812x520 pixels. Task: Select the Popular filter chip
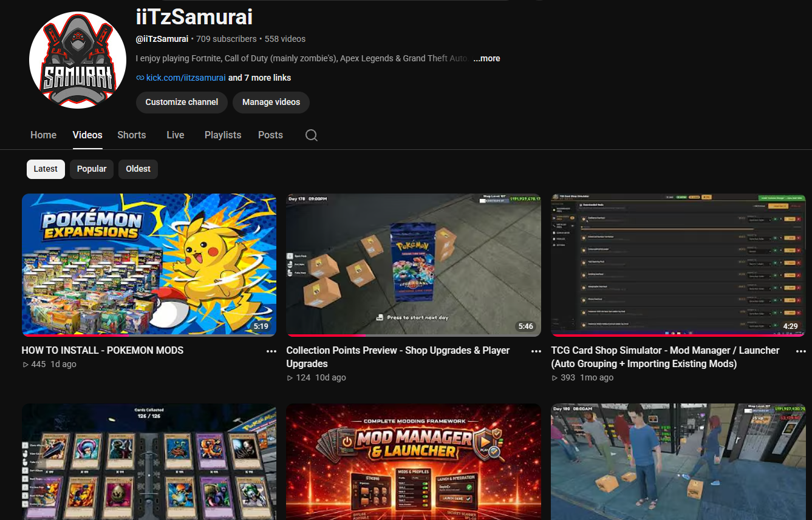pyautogui.click(x=92, y=169)
